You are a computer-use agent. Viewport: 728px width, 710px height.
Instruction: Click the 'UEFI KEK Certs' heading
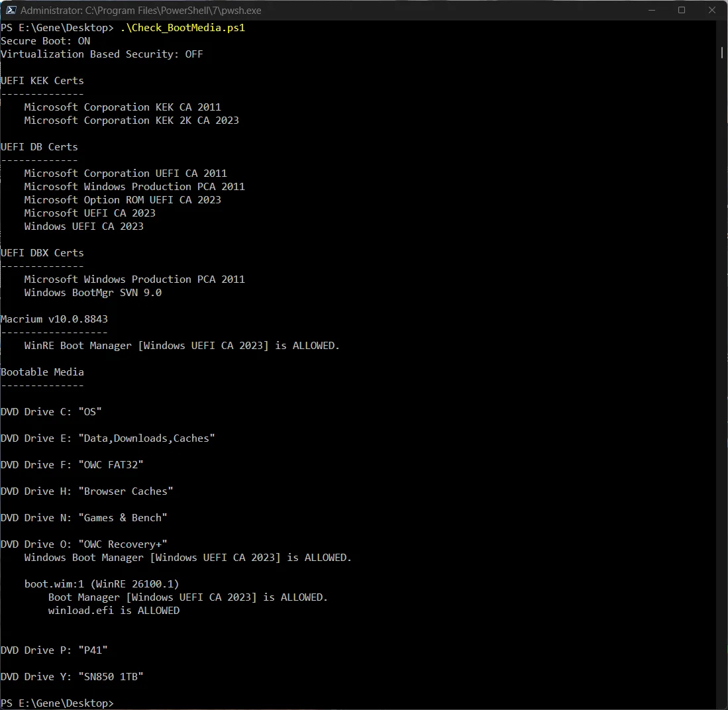point(42,81)
